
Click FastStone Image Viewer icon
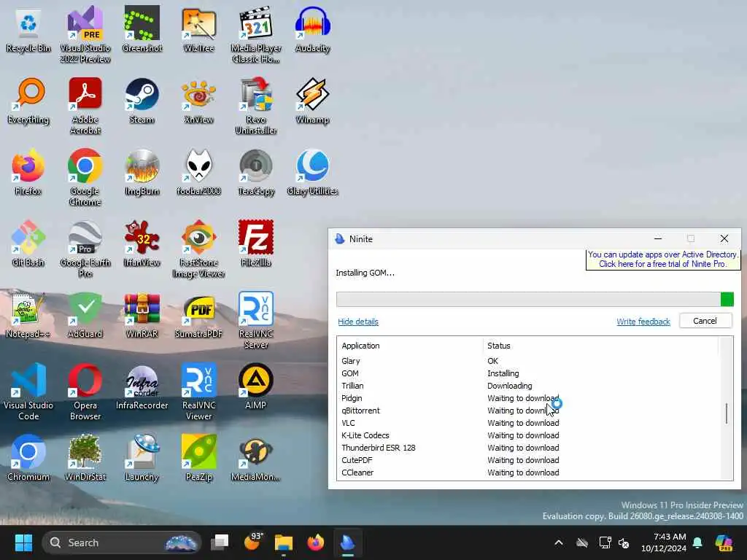[198, 249]
